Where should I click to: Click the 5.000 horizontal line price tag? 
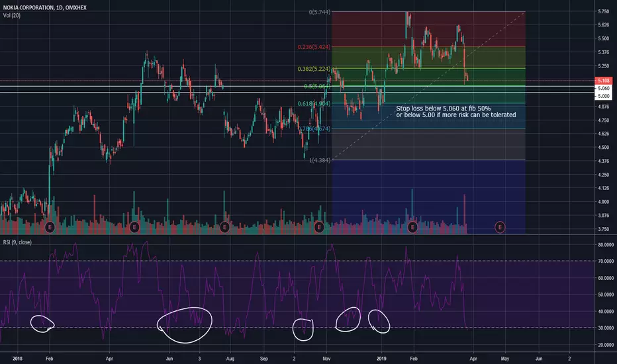(x=603, y=96)
